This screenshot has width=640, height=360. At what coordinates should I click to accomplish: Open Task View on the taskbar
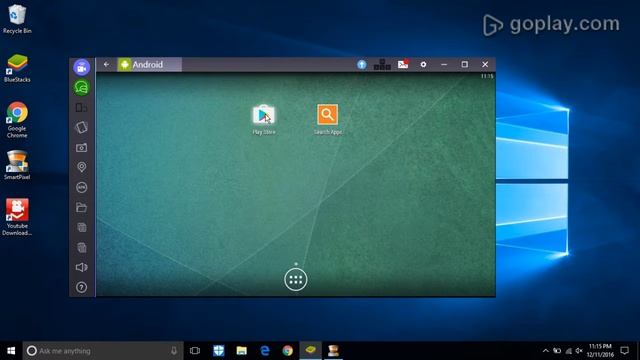pyautogui.click(x=195, y=351)
